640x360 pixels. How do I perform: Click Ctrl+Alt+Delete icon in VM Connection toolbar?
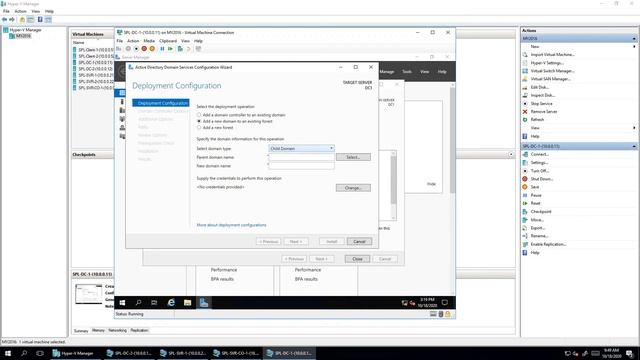[119, 49]
